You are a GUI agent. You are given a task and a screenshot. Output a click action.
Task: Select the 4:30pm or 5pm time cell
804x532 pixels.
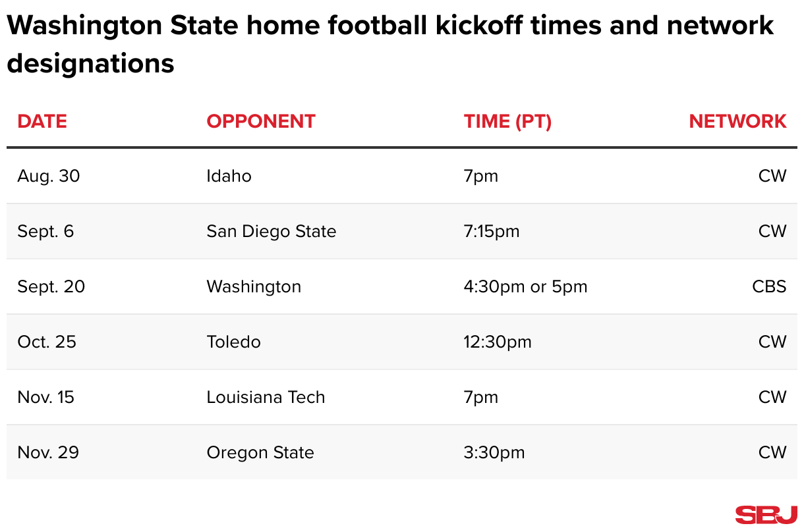[x=525, y=286]
